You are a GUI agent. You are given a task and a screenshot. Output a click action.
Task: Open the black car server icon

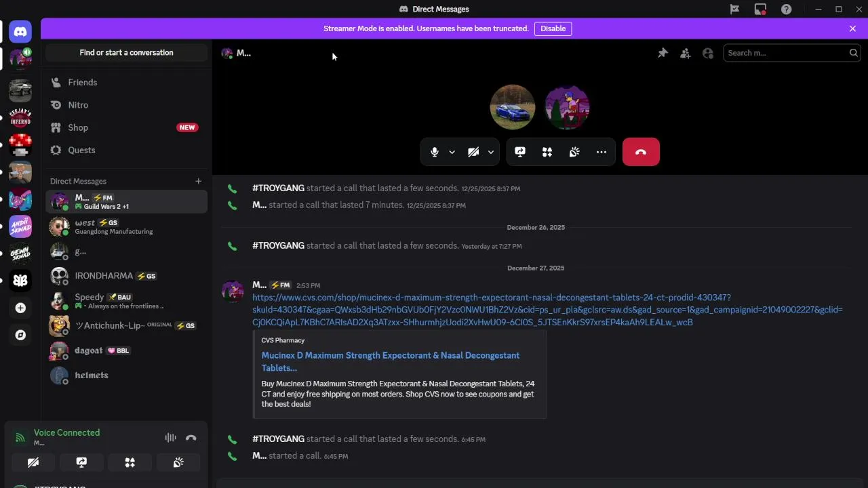pyautogui.click(x=20, y=89)
